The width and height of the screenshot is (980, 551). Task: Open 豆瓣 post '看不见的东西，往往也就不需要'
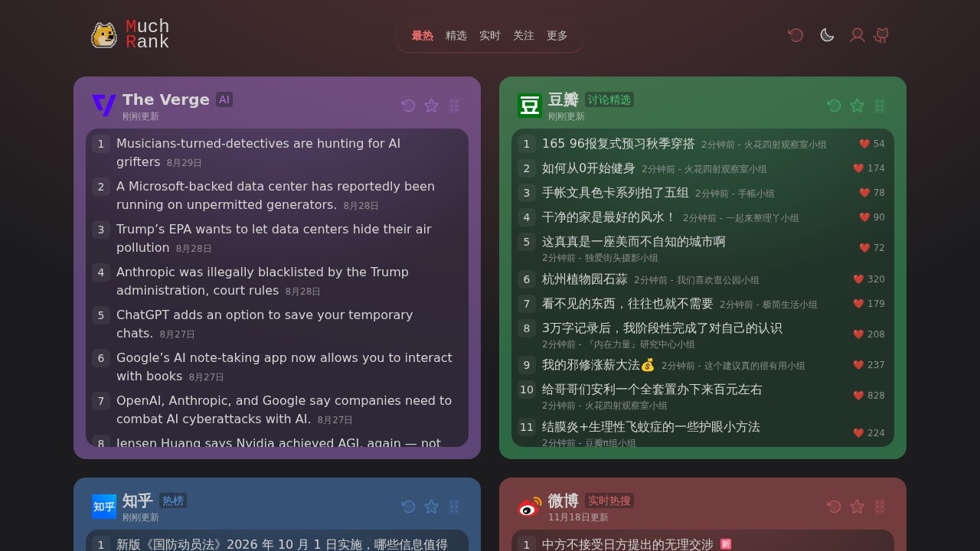point(628,303)
